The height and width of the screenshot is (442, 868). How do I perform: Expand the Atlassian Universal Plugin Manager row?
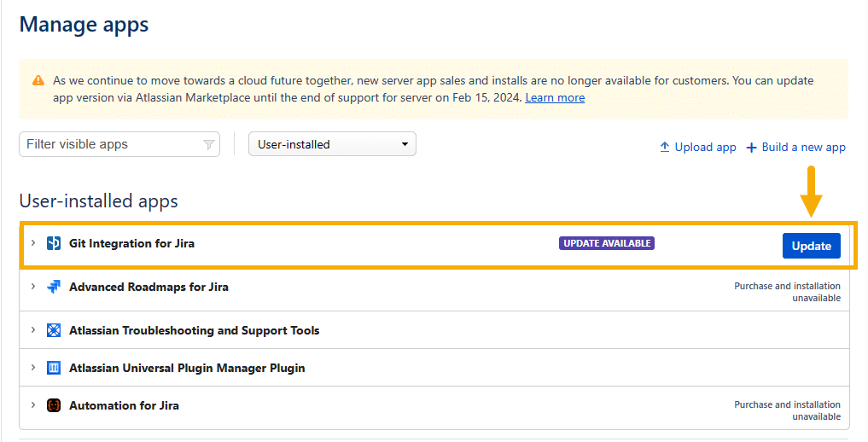pyautogui.click(x=33, y=368)
